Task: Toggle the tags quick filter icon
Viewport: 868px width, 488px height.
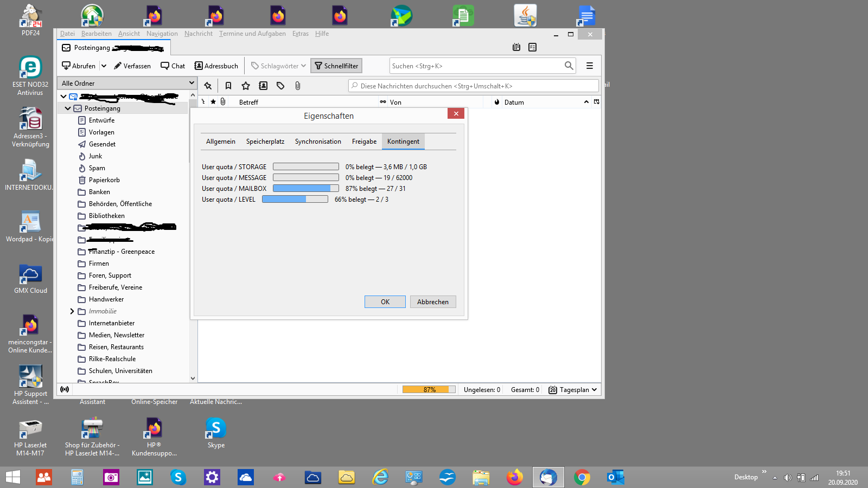Action: point(280,86)
